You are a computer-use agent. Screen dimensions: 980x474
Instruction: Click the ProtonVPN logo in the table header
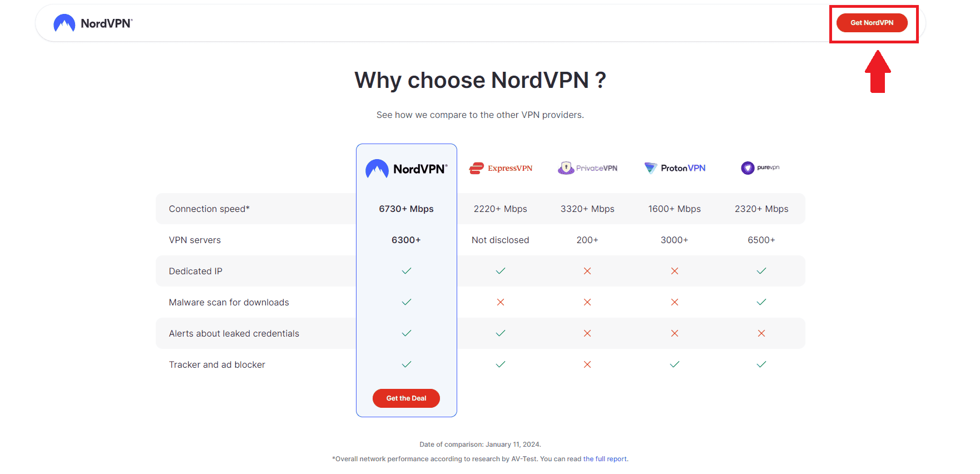pos(674,167)
